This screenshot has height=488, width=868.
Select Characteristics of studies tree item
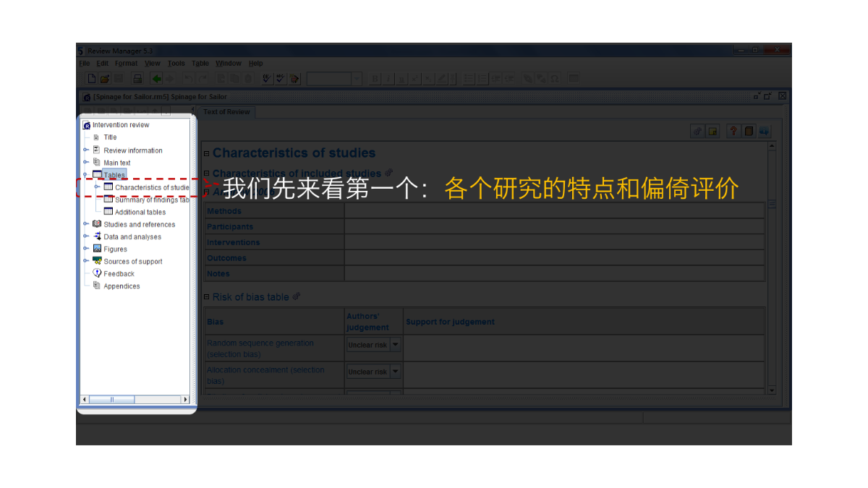click(x=152, y=187)
